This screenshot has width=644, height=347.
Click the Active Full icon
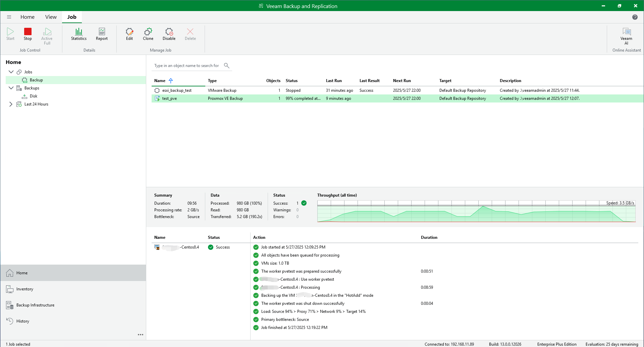click(47, 32)
